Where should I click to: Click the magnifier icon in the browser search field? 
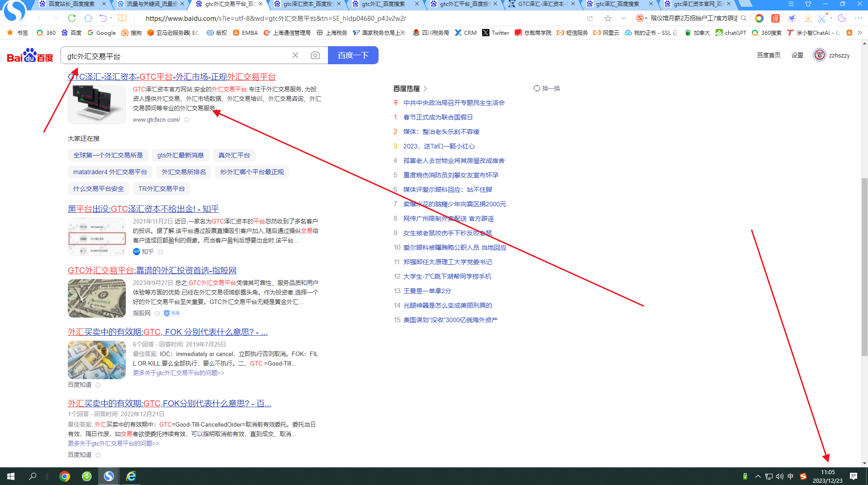744,18
